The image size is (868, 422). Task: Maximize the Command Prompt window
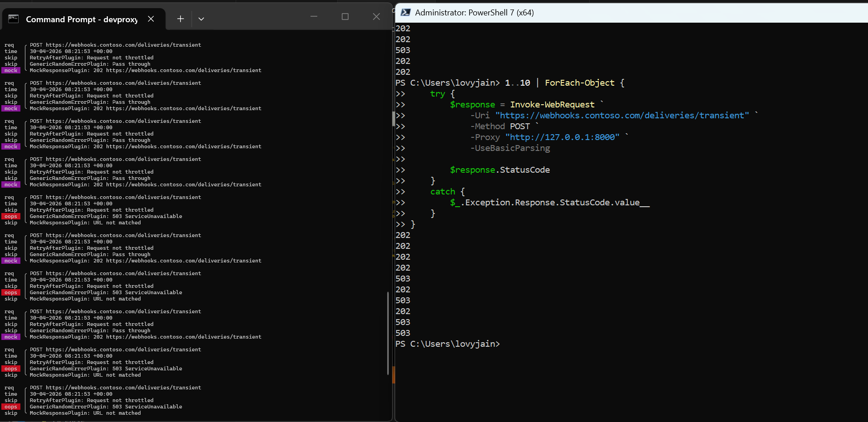pyautogui.click(x=345, y=16)
